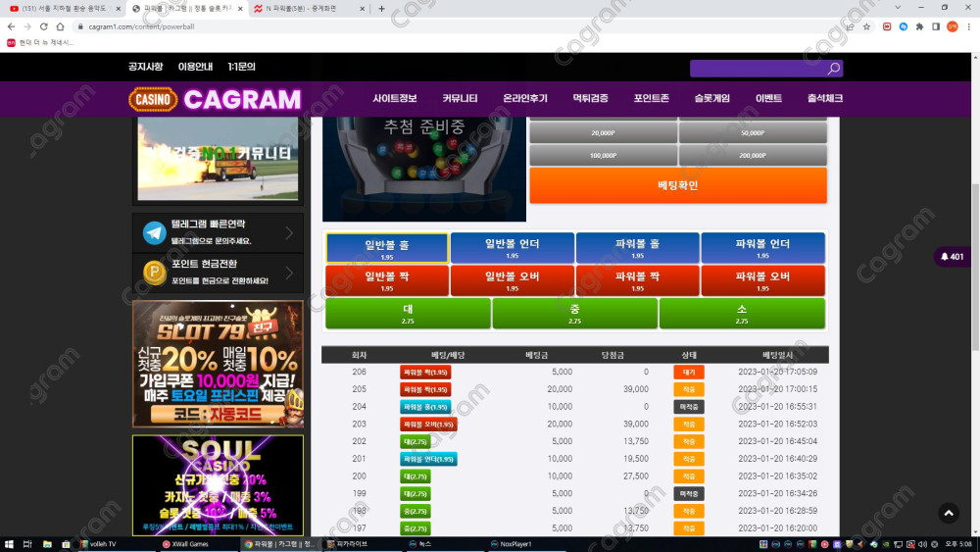Bookmark this page with star icon
Viewport: 980px width, 552px height.
click(x=867, y=26)
